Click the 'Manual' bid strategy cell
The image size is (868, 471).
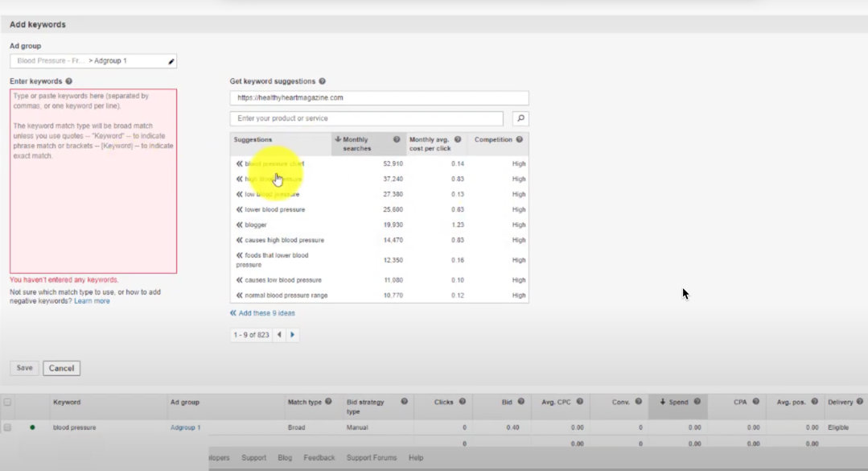coord(357,428)
